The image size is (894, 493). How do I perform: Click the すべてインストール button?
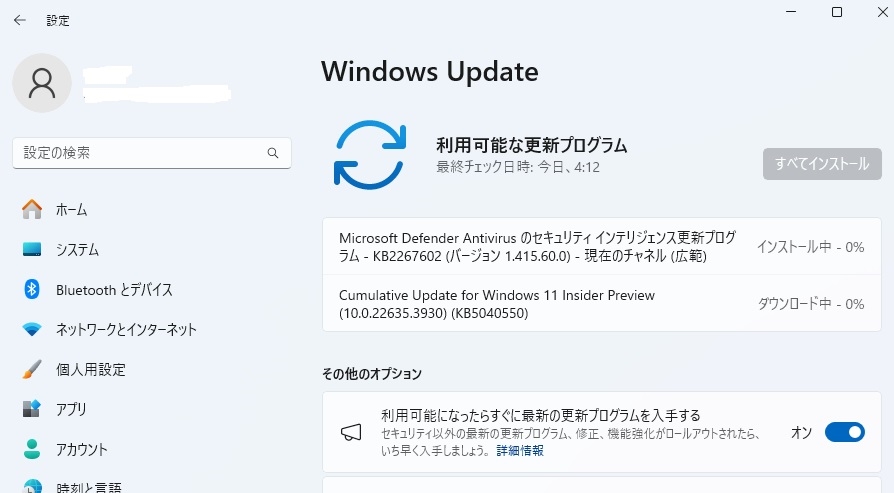coord(822,164)
